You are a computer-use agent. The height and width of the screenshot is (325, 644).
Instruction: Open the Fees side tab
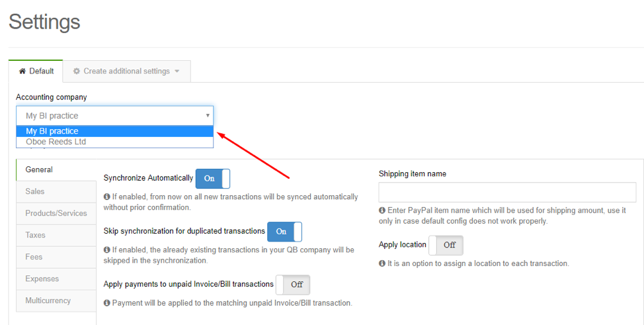[56, 257]
